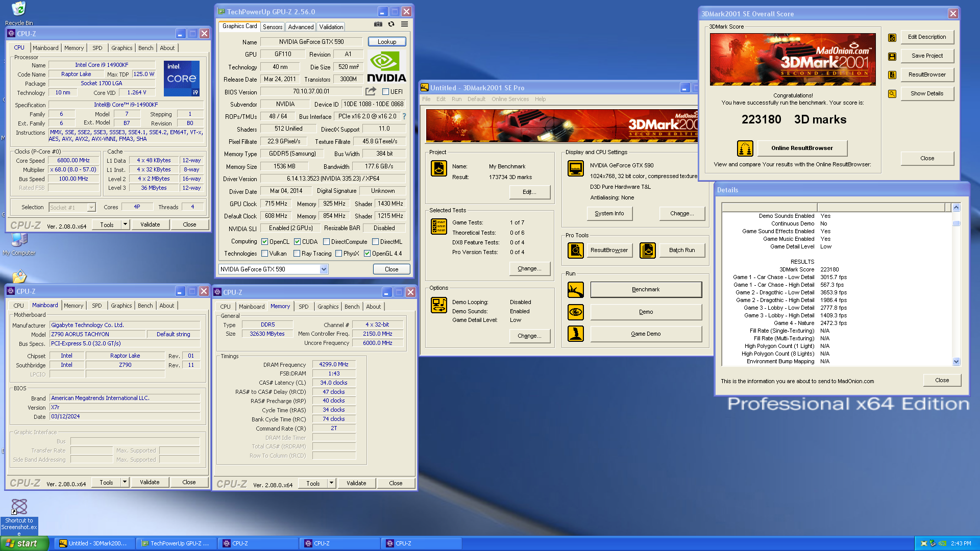Toggle the UEFI checkbox in GPU-Z
The image size is (980, 551).
pyautogui.click(x=386, y=92)
